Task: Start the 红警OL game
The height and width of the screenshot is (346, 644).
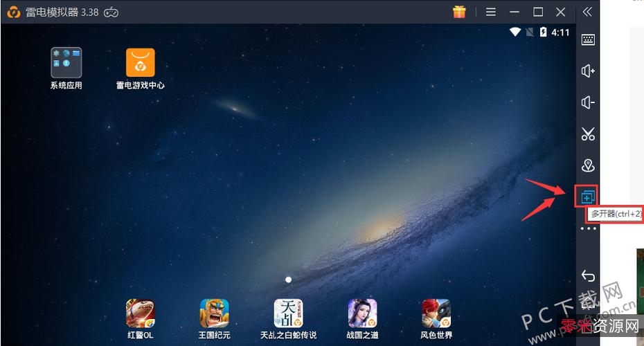Action: click(140, 313)
